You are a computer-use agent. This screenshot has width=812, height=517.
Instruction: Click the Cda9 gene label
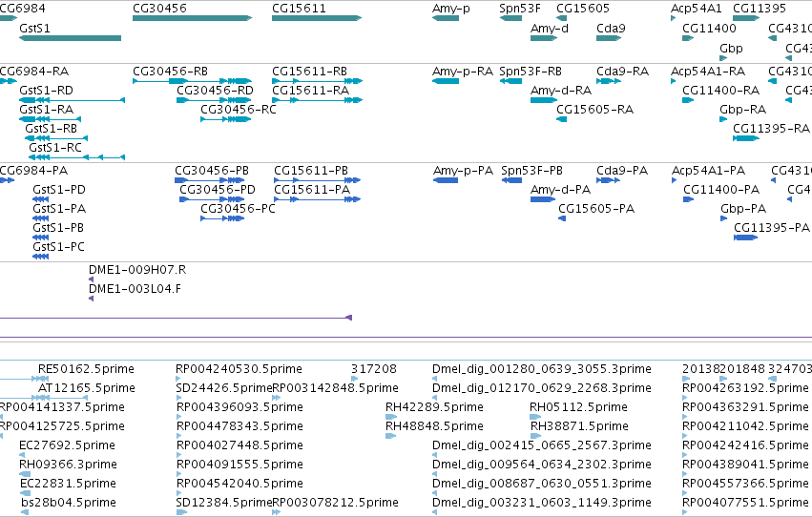pyautogui.click(x=611, y=28)
